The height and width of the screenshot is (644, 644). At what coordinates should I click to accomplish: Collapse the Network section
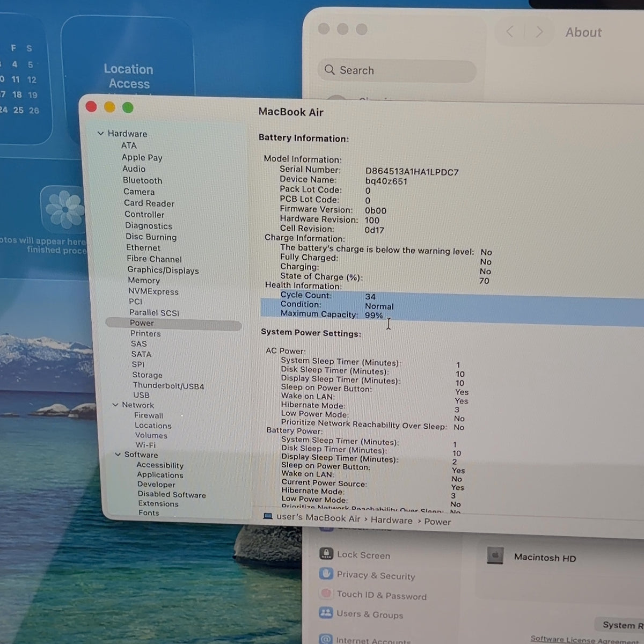115,405
